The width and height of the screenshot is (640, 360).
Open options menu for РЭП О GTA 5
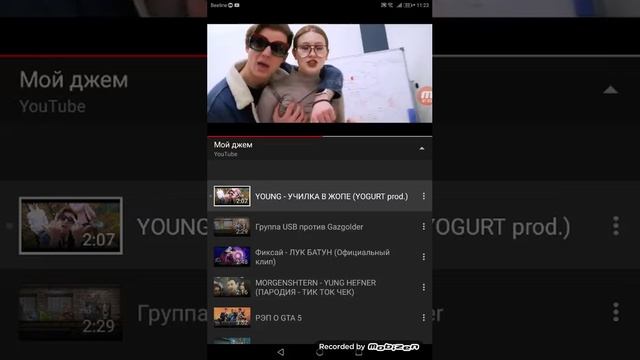click(424, 318)
